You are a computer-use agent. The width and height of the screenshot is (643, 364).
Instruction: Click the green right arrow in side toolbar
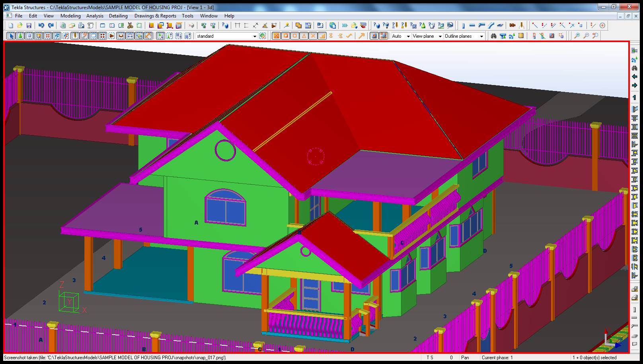tap(634, 85)
